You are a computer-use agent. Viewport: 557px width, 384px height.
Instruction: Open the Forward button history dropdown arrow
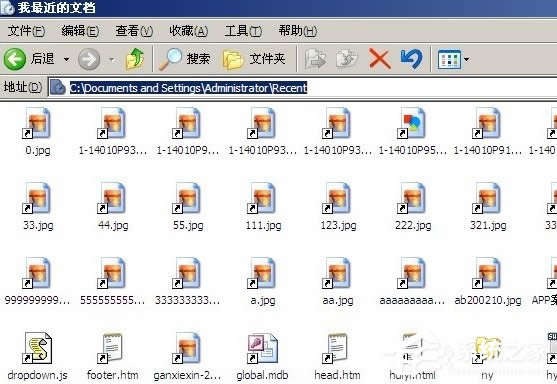click(112, 59)
